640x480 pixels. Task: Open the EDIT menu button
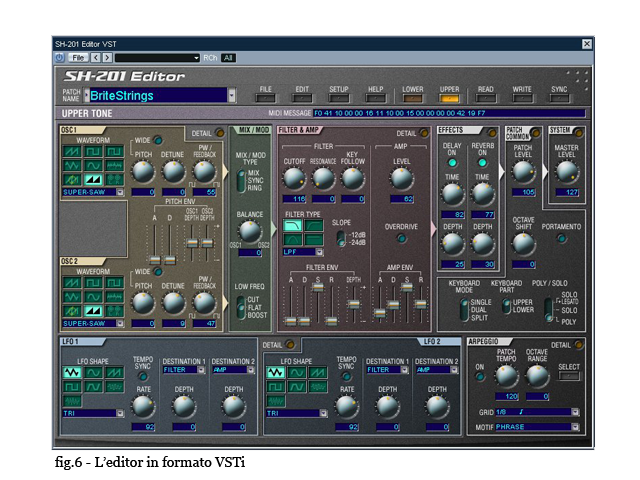[302, 98]
